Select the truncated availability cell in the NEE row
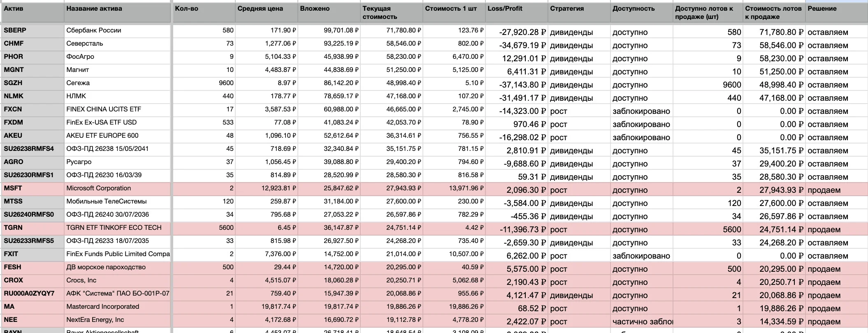This screenshot has height=333, width=868. pyautogui.click(x=641, y=321)
